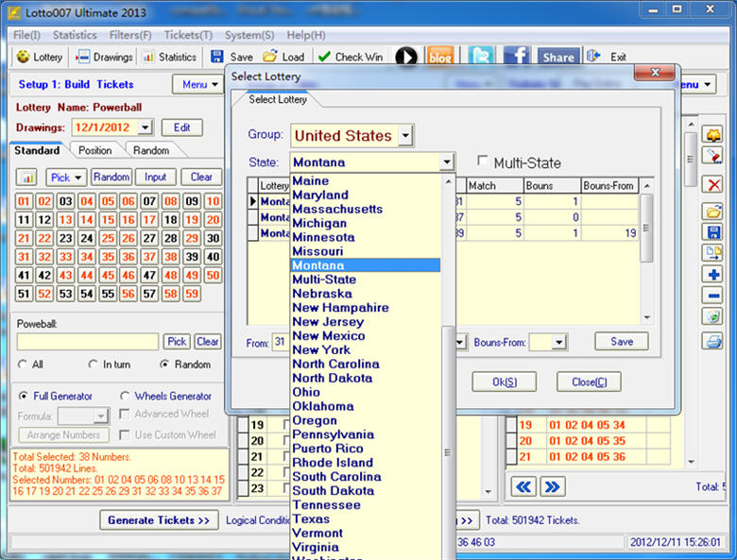The image size is (737, 560).
Task: Click the Share button in toolbar
Action: click(x=558, y=58)
